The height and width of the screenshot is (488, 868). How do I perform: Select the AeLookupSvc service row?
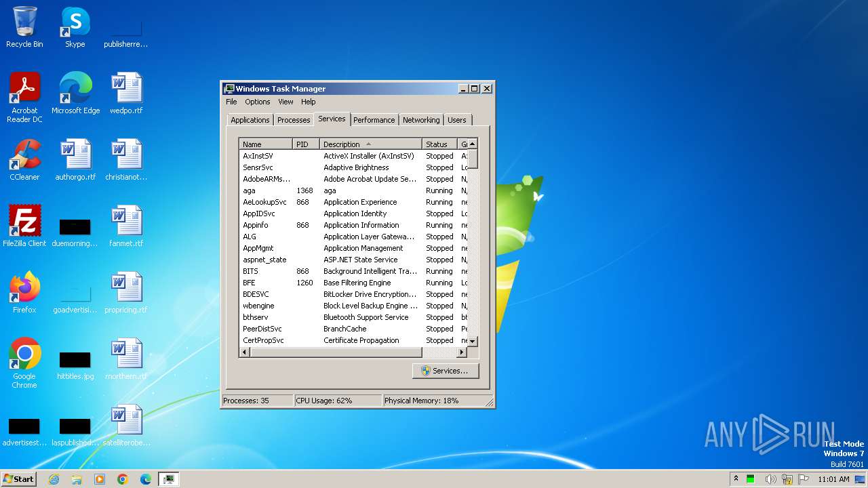click(353, 202)
